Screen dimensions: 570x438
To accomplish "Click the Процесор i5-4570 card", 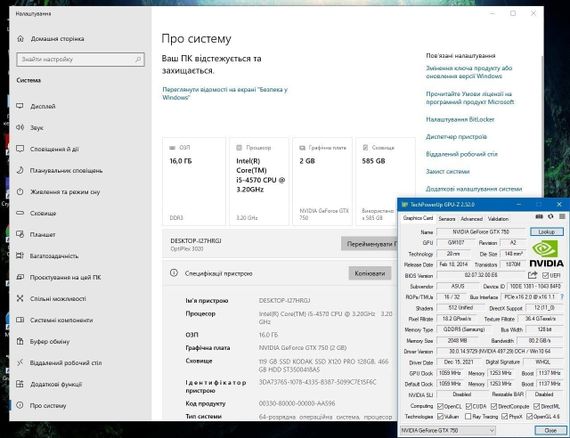I will (260, 181).
